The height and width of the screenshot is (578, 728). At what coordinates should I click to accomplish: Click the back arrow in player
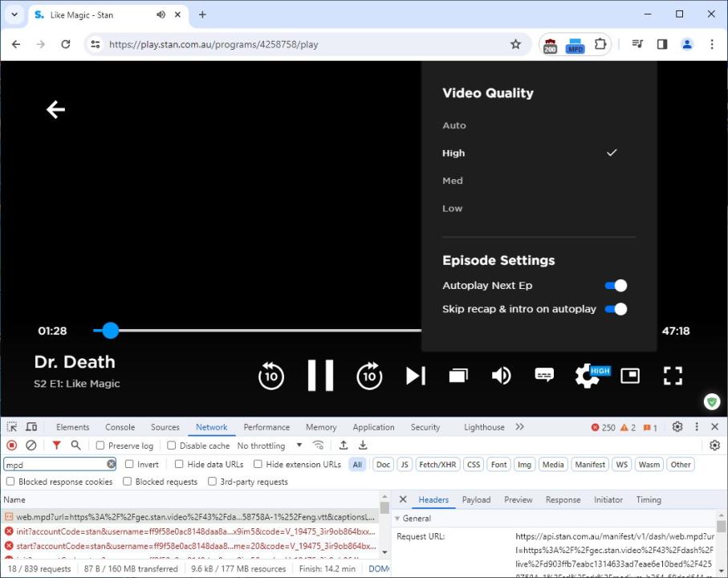(55, 109)
